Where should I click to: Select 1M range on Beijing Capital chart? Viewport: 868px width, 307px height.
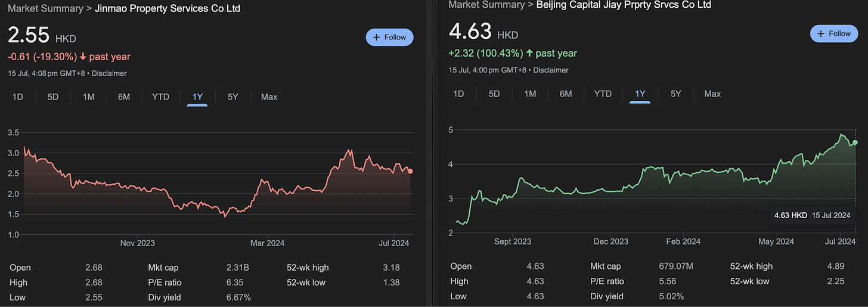click(x=530, y=94)
